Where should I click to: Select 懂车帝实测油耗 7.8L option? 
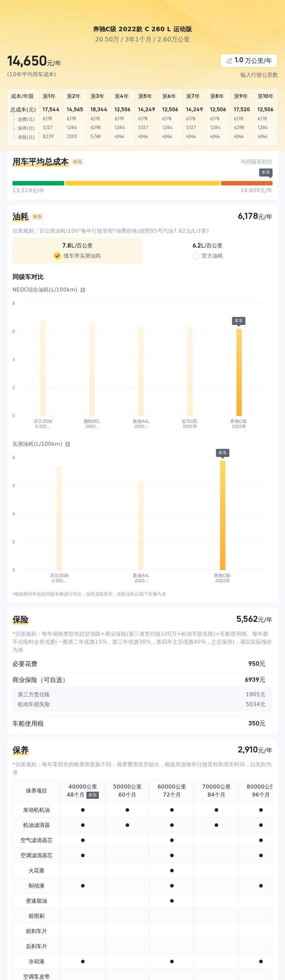pos(77,251)
